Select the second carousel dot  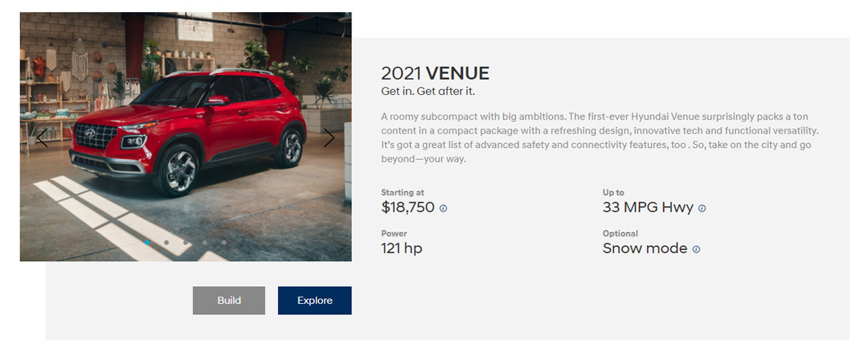pos(166,242)
